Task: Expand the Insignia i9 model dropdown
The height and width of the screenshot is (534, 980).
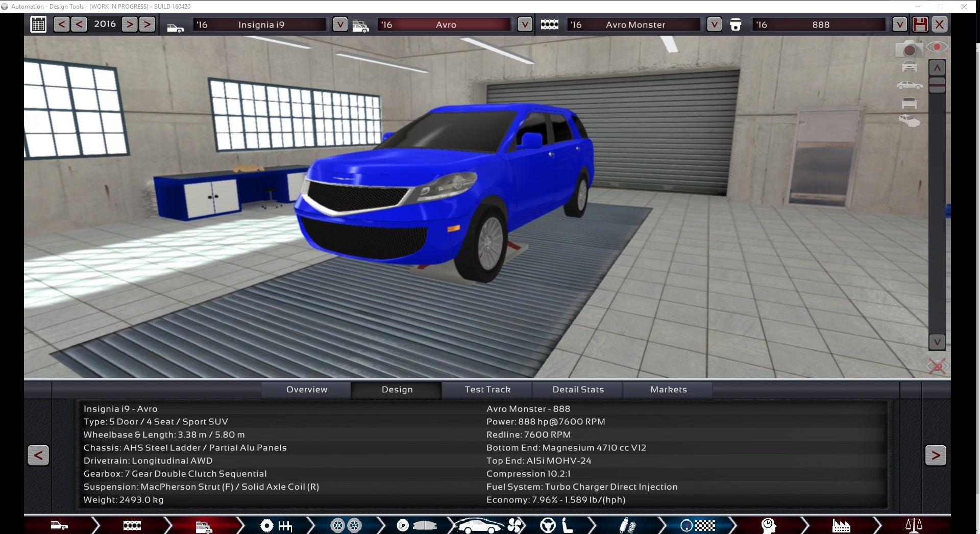Action: pyautogui.click(x=340, y=24)
